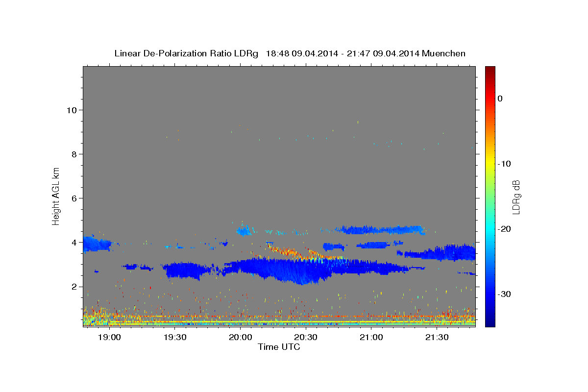Click the '21:00' time tick label
The width and height of the screenshot is (588, 392).
coord(371,338)
